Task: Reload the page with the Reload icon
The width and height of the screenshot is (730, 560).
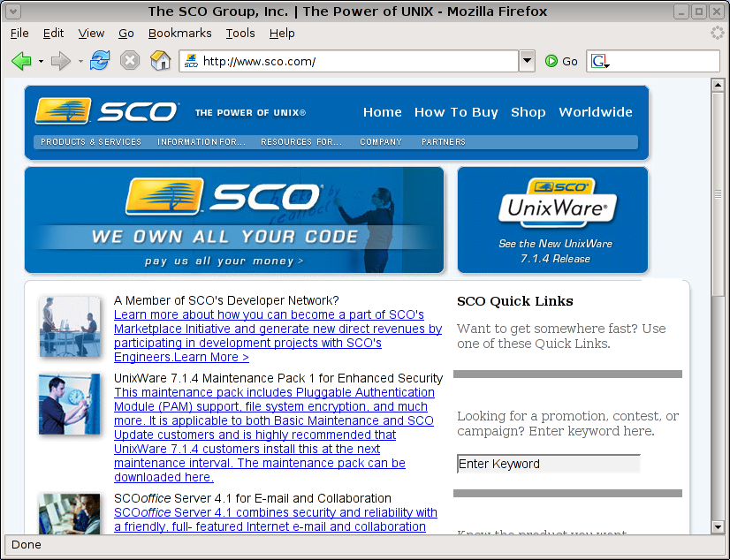Action: point(100,60)
